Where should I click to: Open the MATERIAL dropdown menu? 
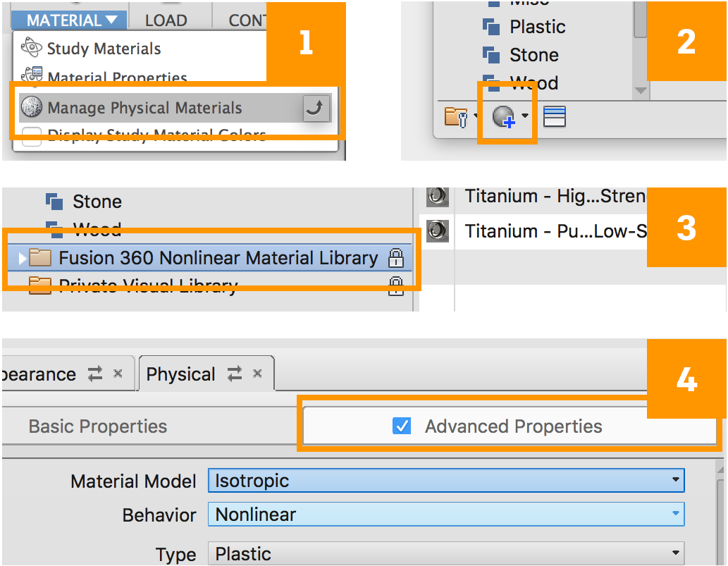pos(68,20)
